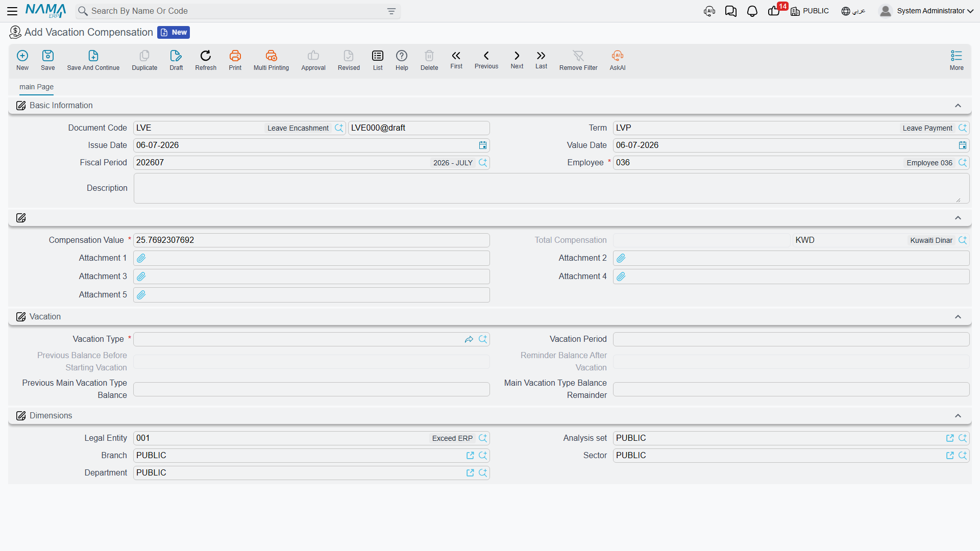Open the Issue Date calendar picker

pyautogui.click(x=483, y=145)
